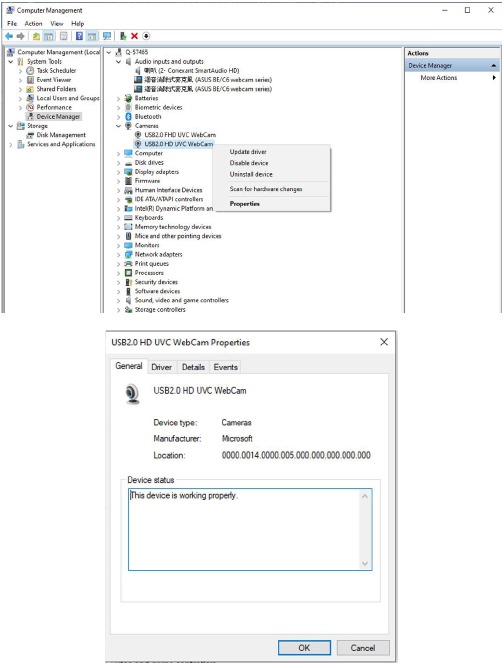The height and width of the screenshot is (668, 504).
Task: Expand the Display adapters node
Action: (118, 172)
